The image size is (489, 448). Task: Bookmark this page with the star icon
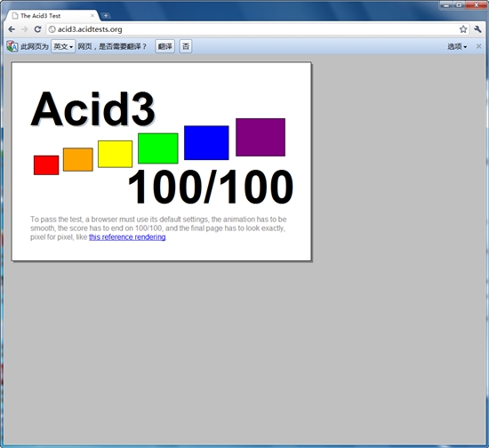tap(463, 29)
